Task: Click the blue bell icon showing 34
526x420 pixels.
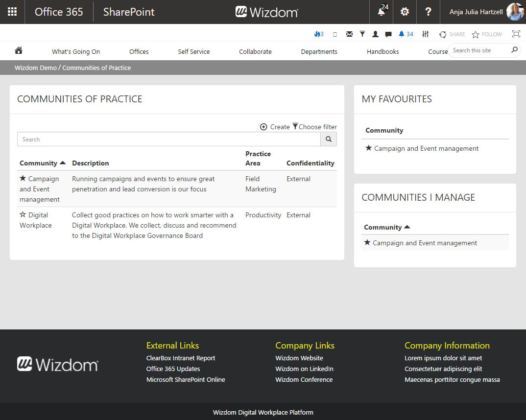Action: (406, 34)
